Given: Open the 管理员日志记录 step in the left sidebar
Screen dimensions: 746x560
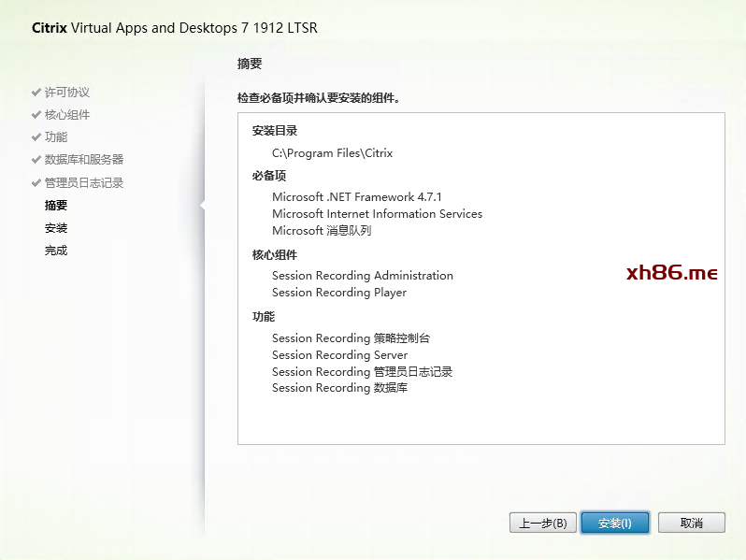Looking at the screenshot, I should (84, 183).
